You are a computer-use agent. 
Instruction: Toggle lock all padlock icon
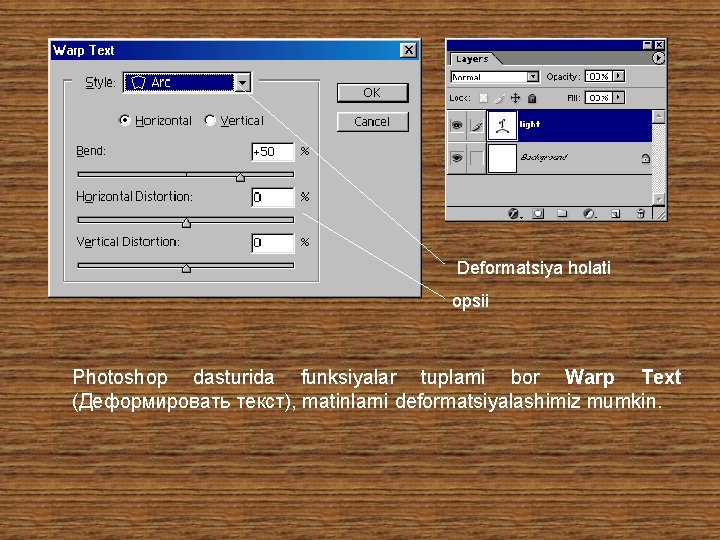point(532,98)
